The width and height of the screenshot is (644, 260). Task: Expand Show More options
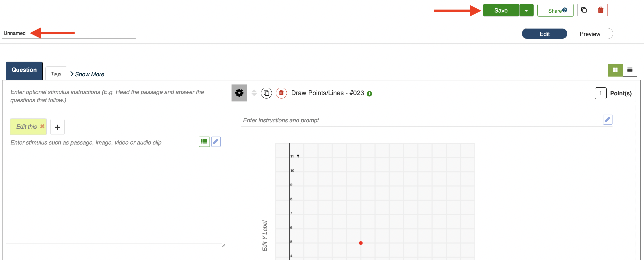89,74
